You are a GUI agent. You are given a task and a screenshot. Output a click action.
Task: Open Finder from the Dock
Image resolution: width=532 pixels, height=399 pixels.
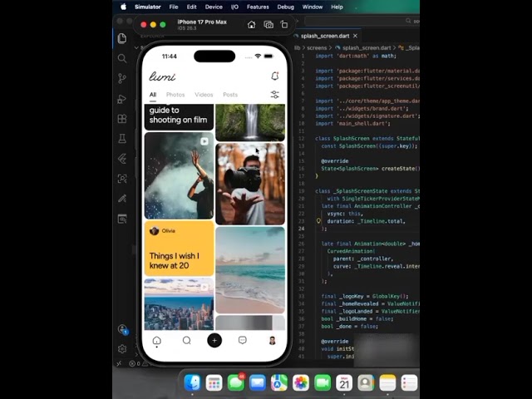click(x=192, y=382)
